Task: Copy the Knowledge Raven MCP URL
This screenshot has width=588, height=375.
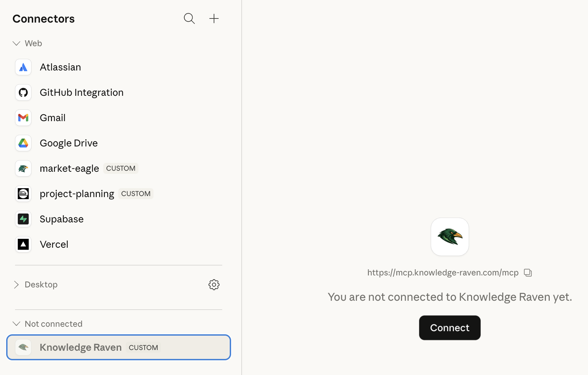Action: (x=528, y=273)
